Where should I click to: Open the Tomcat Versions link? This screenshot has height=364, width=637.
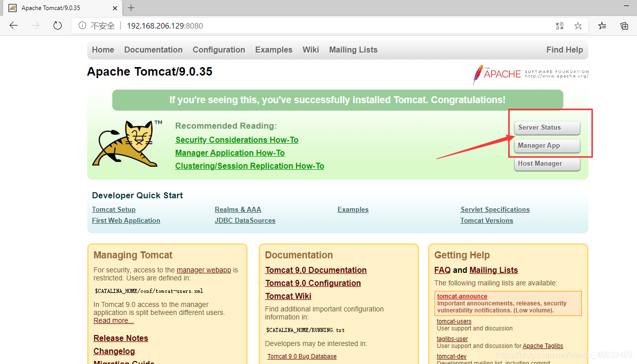pos(487,220)
